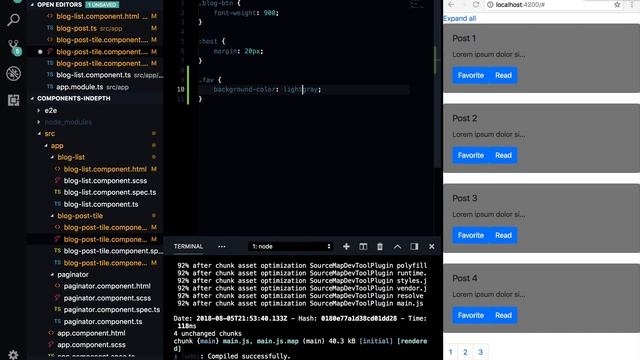Reload the browser page
640x360 pixels.
coord(476,4)
